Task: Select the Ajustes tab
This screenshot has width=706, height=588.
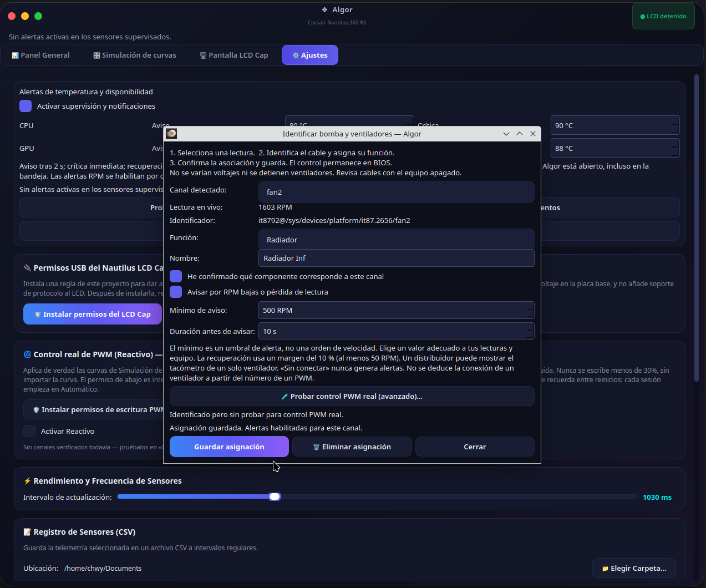Action: click(310, 55)
